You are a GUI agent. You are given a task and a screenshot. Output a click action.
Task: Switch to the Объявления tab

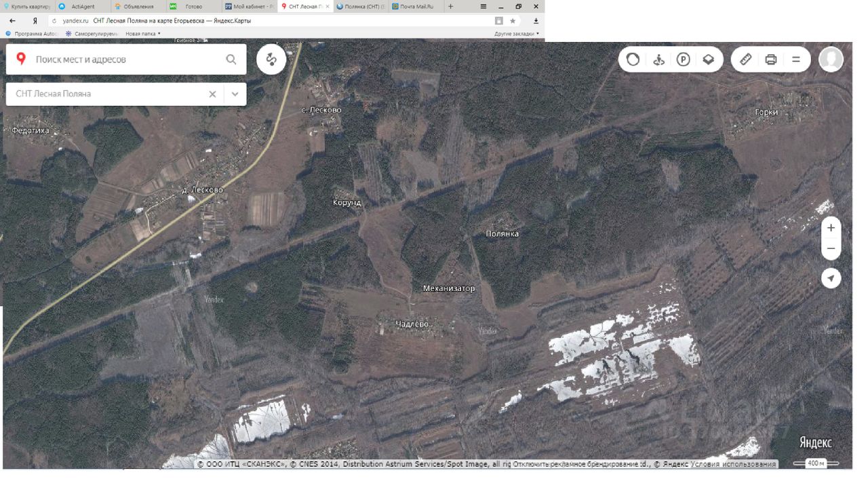[137, 6]
